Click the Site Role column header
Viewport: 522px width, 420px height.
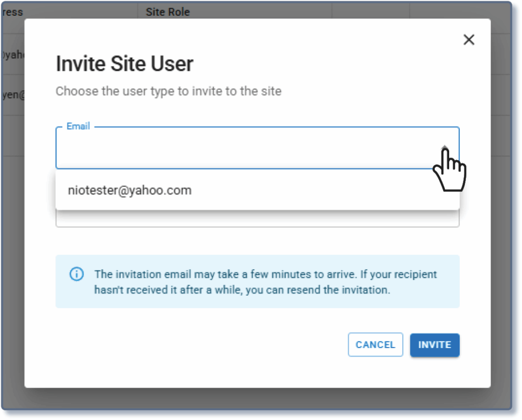click(x=168, y=12)
